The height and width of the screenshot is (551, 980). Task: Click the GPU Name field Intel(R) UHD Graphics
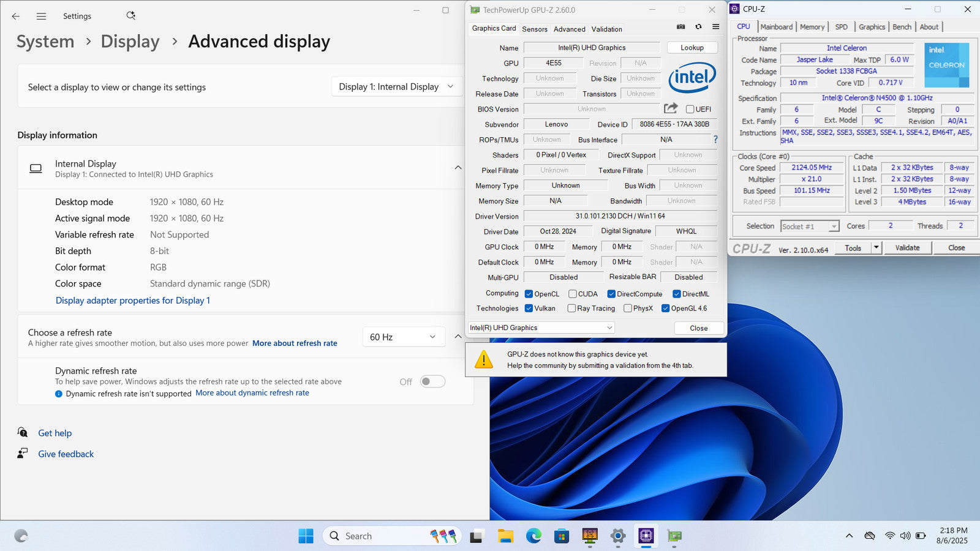(x=592, y=48)
